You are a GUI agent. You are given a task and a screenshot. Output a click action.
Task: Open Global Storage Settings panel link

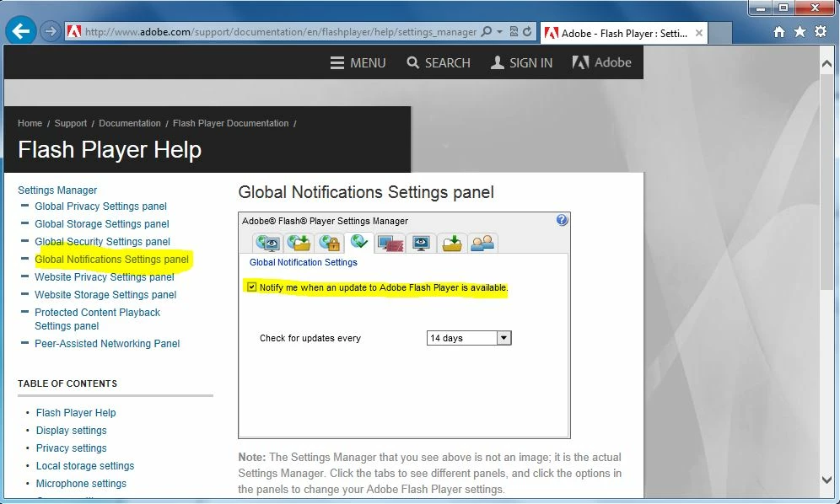pos(102,224)
